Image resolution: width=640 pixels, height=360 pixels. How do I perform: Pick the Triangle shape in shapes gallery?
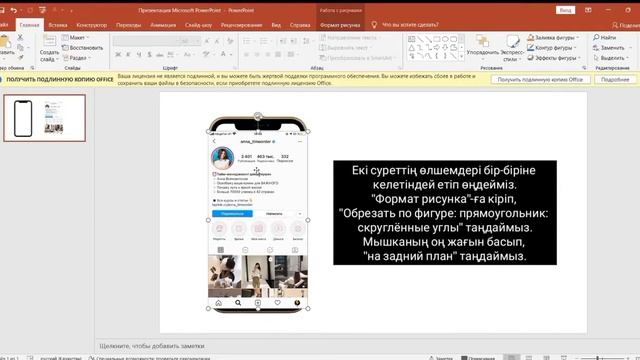[x=411, y=48]
